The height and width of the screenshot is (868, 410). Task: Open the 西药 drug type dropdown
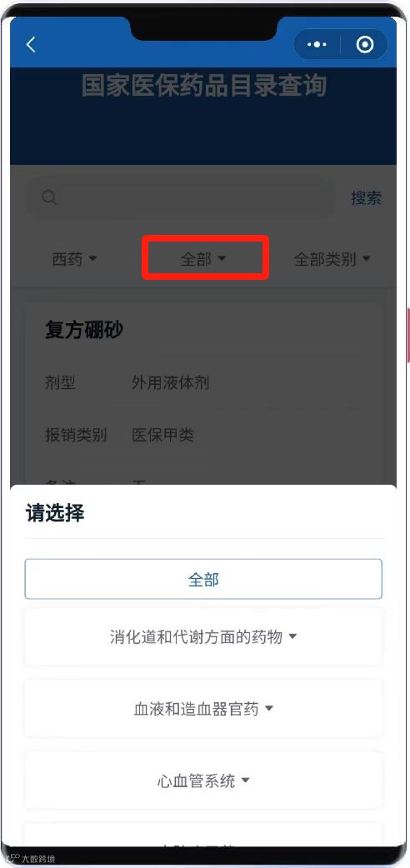coord(74,258)
